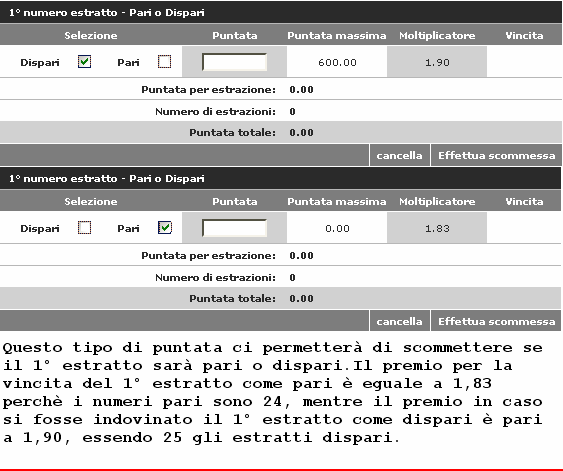563x471 pixels.
Task: Click the Puntata massima header of the second table
Action: point(337,201)
